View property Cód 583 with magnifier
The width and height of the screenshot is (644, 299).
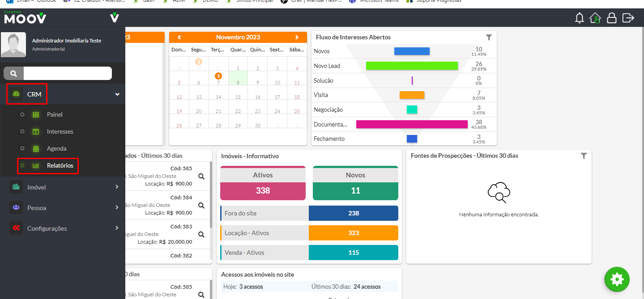(x=201, y=234)
